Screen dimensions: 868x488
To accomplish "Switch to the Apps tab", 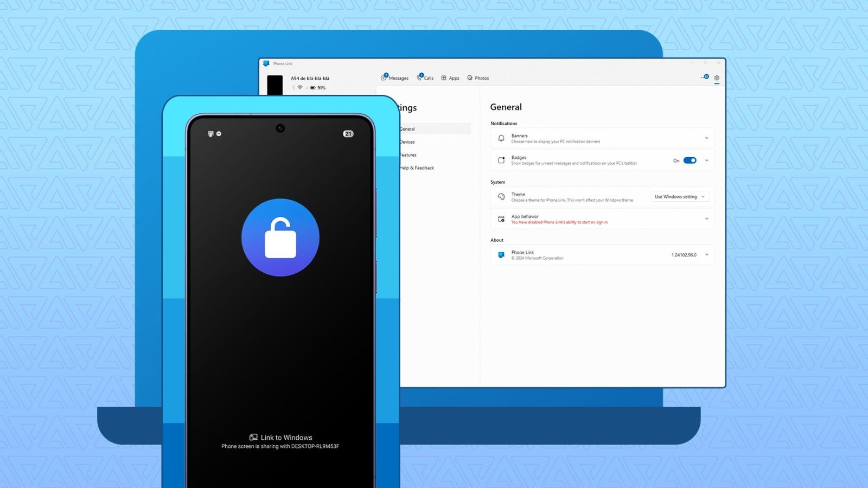I will click(x=450, y=78).
